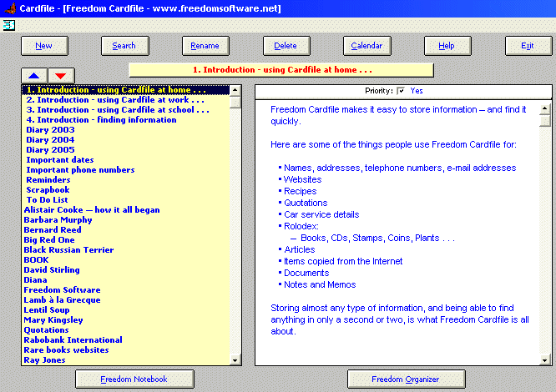Select the David Stirling card
Screen dimensions: 556x392
tap(125, 270)
